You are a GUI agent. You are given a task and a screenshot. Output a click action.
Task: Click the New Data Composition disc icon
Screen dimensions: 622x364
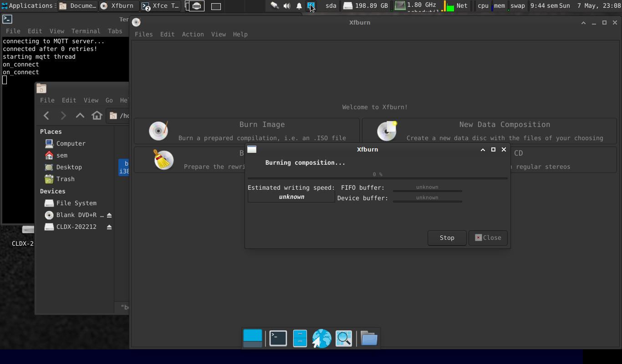[x=387, y=131]
